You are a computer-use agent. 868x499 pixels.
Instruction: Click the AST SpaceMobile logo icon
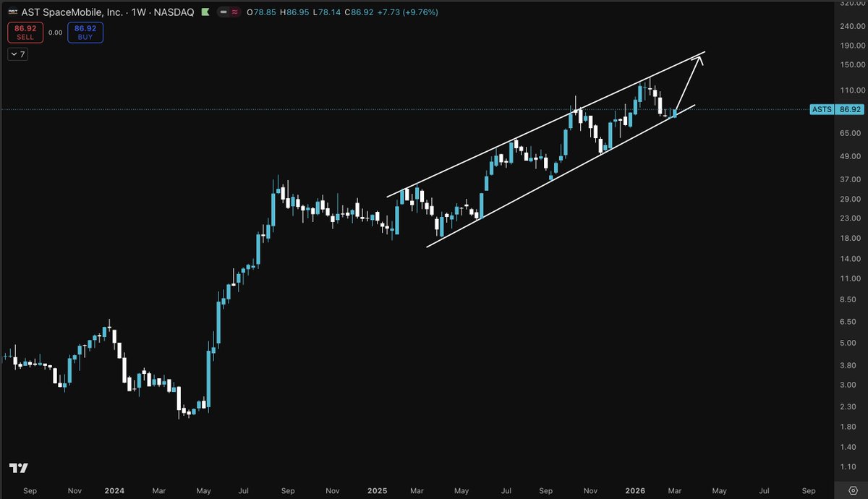click(x=14, y=13)
